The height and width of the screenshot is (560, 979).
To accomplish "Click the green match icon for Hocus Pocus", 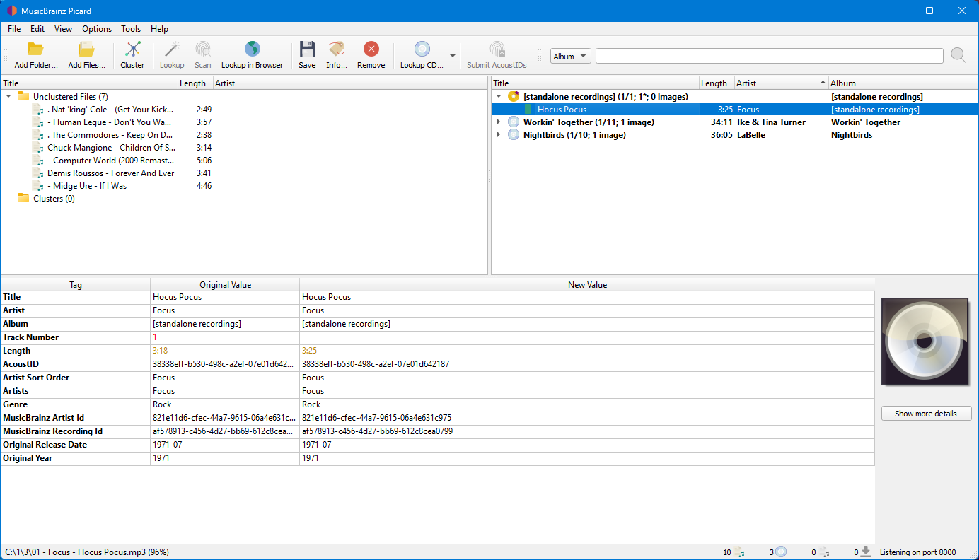I will tap(528, 109).
